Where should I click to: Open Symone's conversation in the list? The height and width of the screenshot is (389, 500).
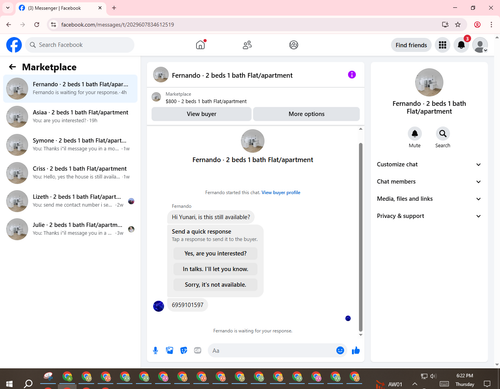[x=70, y=145]
